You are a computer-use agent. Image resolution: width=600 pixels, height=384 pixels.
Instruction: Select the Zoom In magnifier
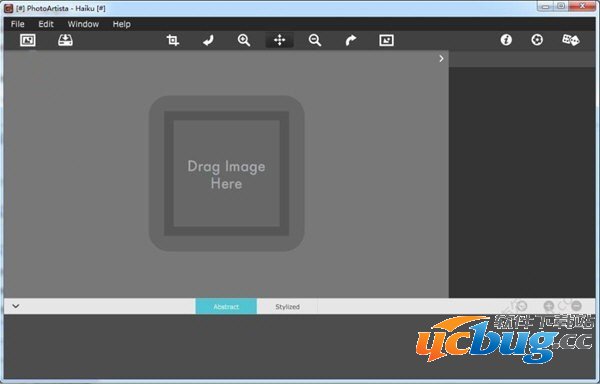pyautogui.click(x=244, y=40)
